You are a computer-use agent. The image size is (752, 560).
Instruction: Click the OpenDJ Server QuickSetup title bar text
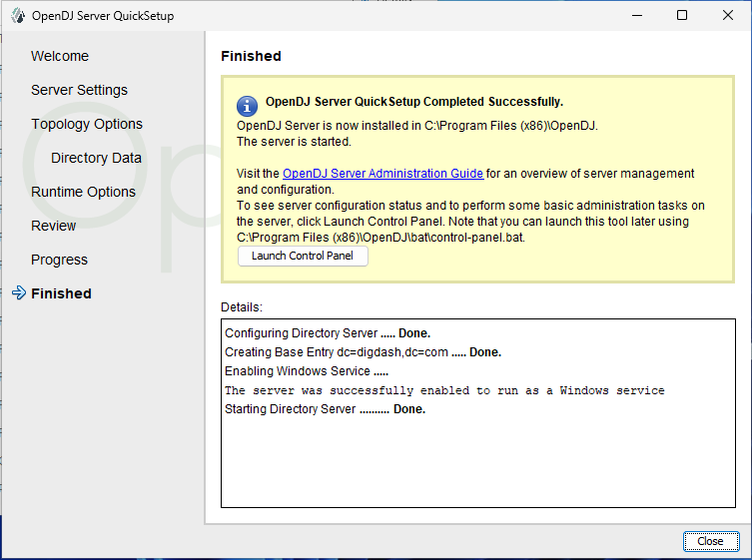pyautogui.click(x=103, y=15)
